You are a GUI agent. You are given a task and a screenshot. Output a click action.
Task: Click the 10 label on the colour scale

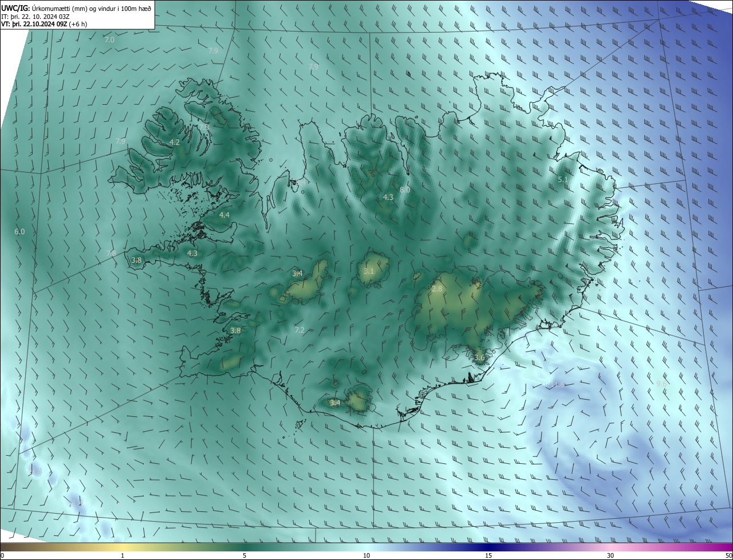pos(366,555)
